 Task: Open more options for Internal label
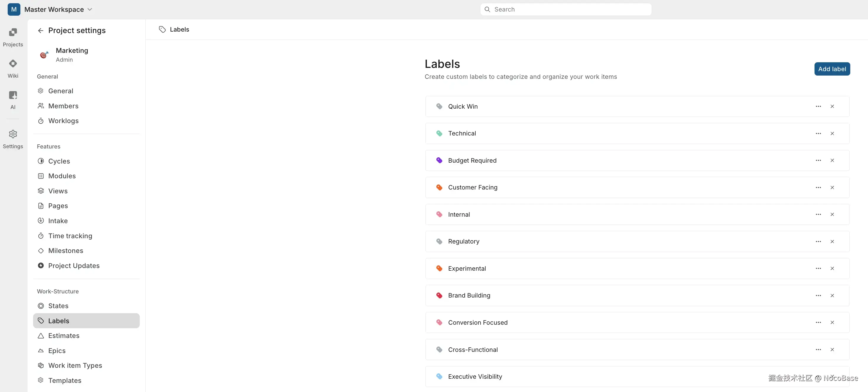pos(818,215)
